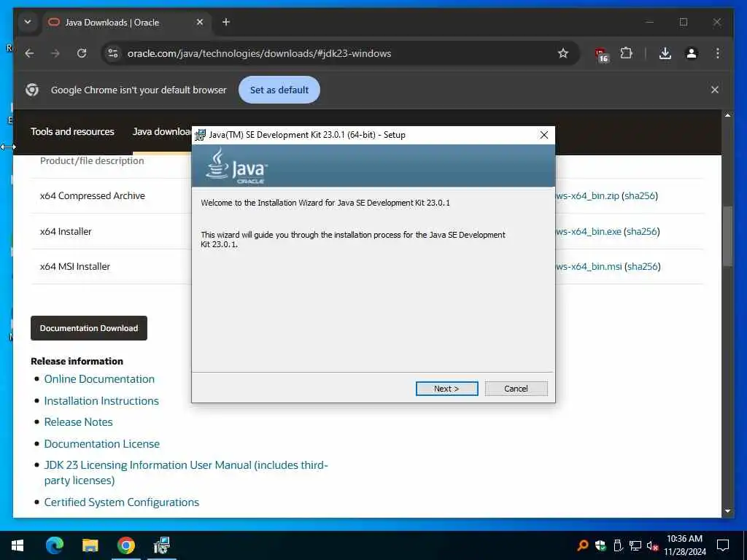Open Release Notes link
Screen dimensions: 747x560
(79, 422)
